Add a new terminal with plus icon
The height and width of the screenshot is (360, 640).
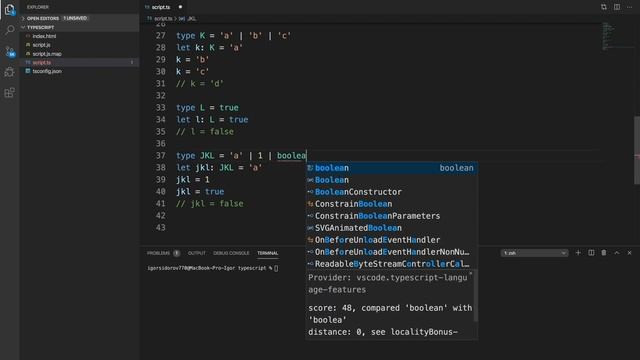(578, 253)
